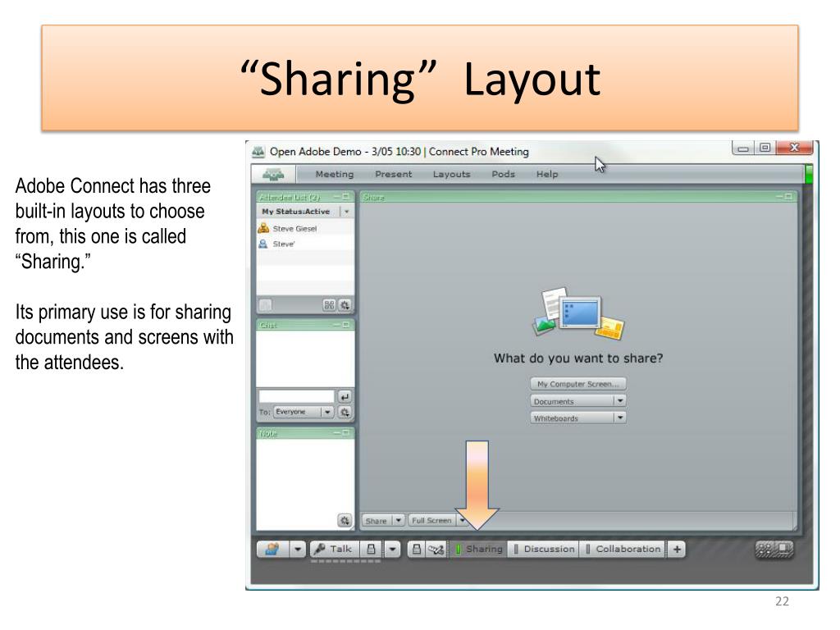Expand the Share button dropdown arrow
The height and width of the screenshot is (630, 840).
[x=398, y=520]
